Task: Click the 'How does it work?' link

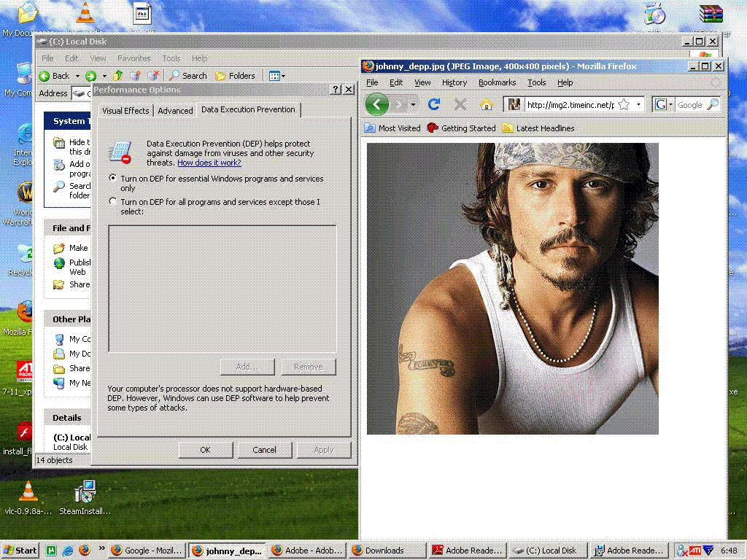Action: tap(209, 163)
